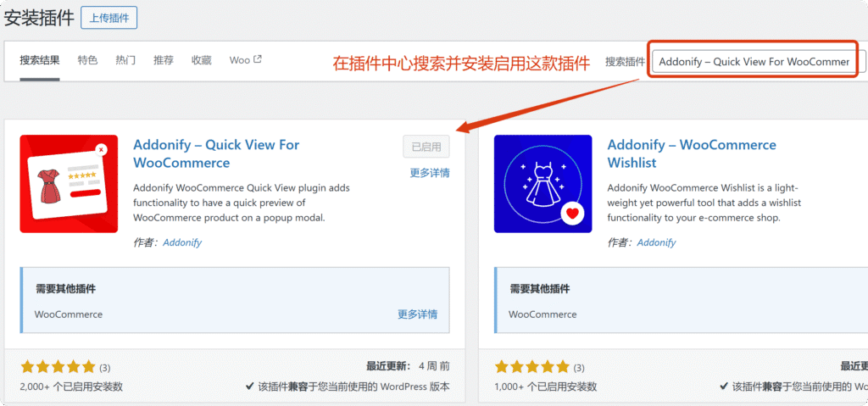Open the 热门 tab
868x406 pixels.
(x=125, y=60)
